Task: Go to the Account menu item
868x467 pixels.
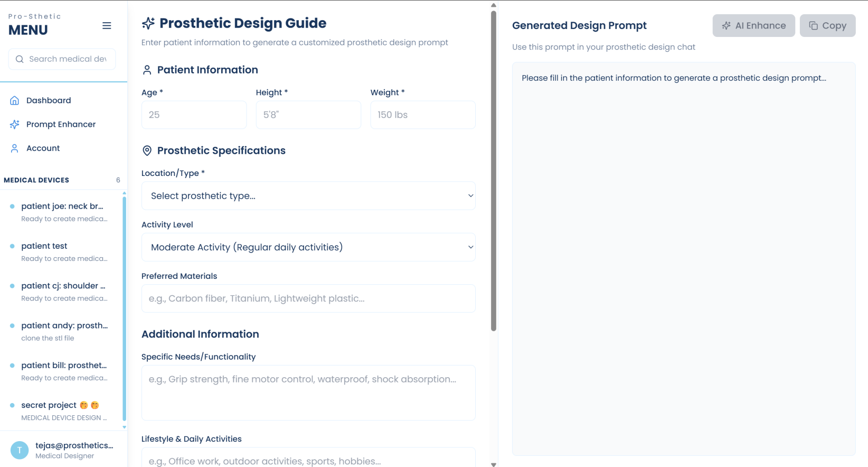Action: click(x=43, y=148)
